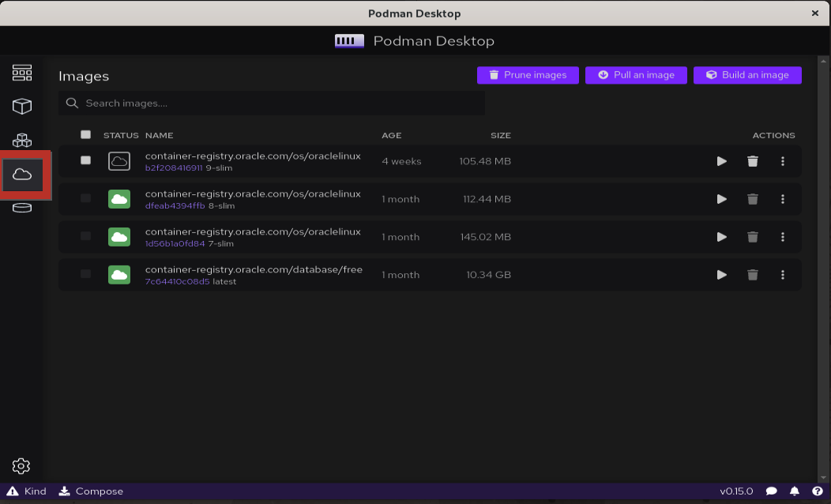Viewport: 831px width, 504px height.
Task: Click the Kind warning in status bar
Action: click(x=27, y=491)
